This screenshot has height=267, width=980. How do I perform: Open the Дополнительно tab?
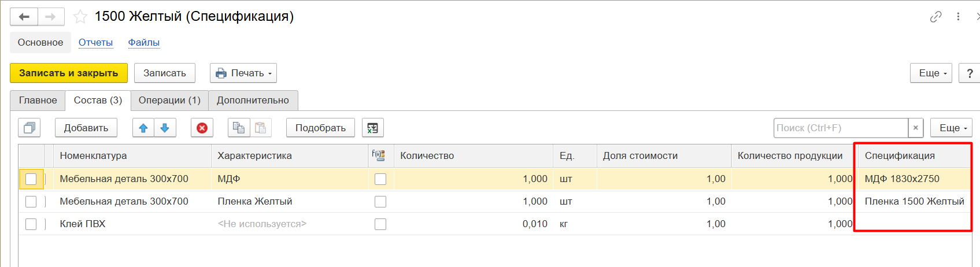253,100
